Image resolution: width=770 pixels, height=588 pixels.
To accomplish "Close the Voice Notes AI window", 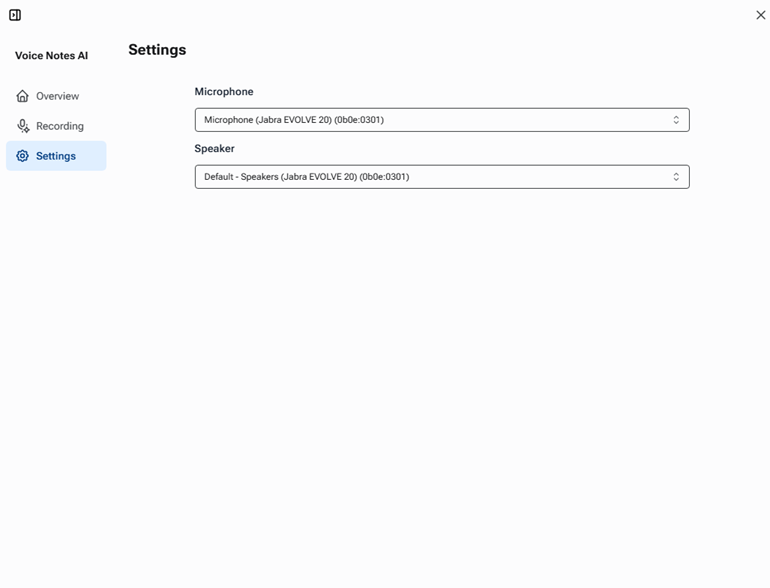I will [760, 15].
